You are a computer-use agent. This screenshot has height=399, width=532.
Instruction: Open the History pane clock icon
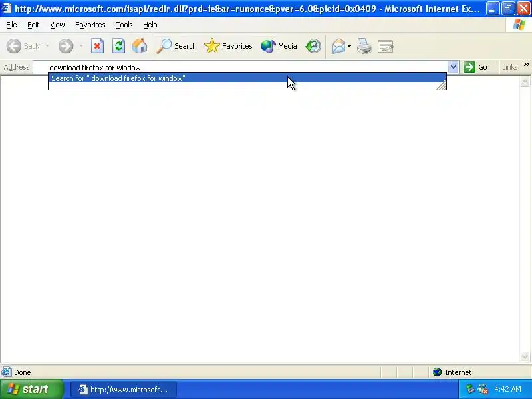[313, 46]
